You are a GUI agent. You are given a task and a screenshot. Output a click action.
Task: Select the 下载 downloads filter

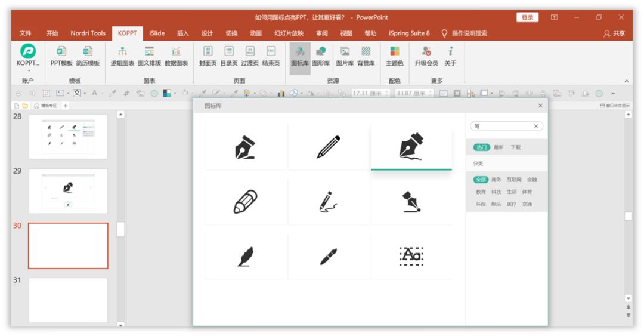(516, 147)
